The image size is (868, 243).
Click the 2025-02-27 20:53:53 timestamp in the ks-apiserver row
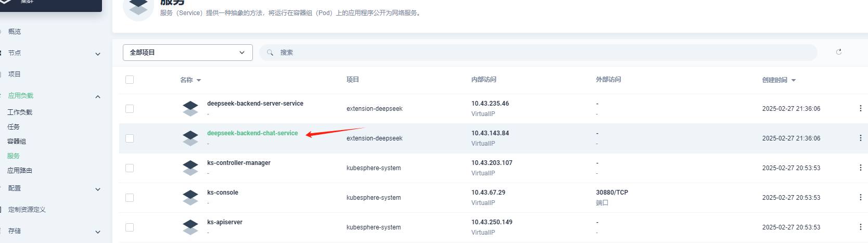(x=791, y=227)
